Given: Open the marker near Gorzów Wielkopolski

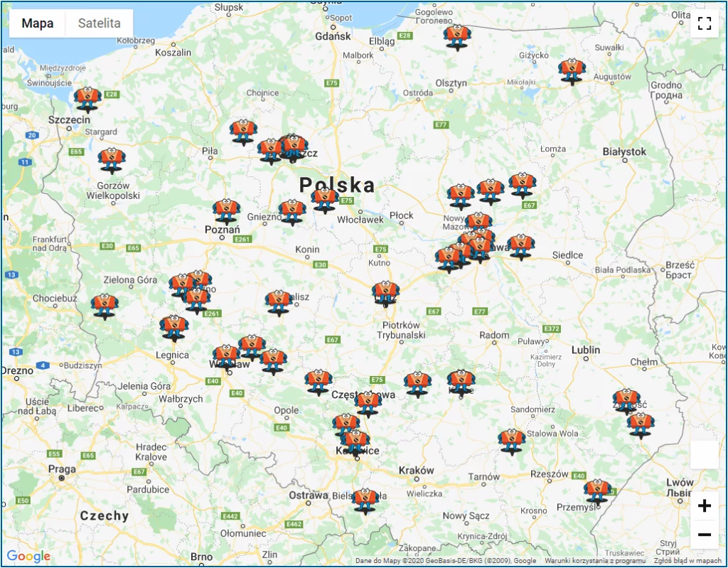Looking at the screenshot, I should click(x=111, y=160).
